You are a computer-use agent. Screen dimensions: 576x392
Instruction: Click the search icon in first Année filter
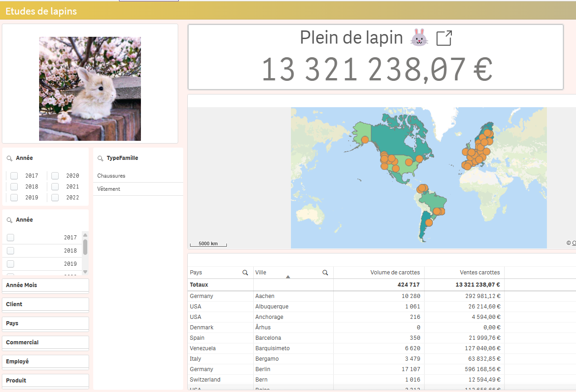(x=10, y=158)
